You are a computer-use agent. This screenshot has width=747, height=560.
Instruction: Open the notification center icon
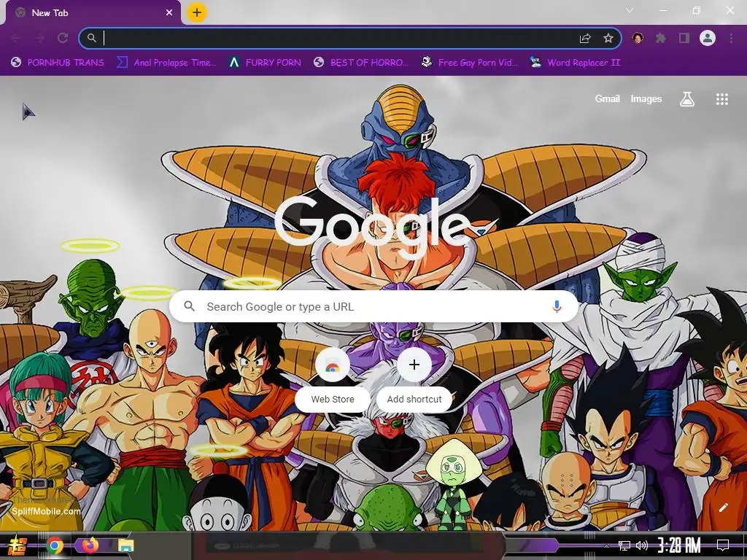[723, 545]
